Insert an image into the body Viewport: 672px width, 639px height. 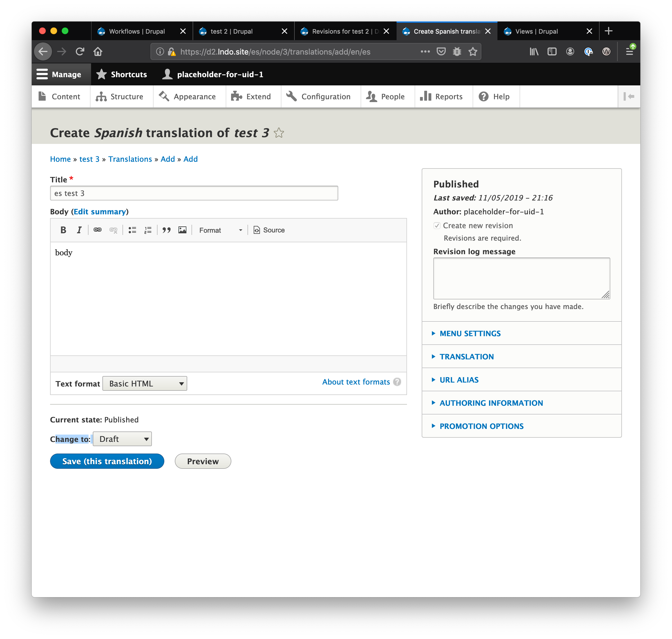tap(182, 230)
